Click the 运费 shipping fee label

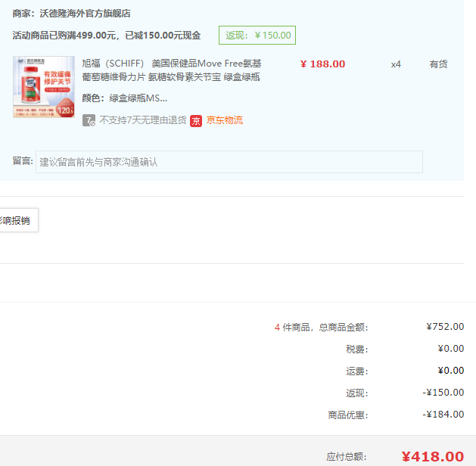356,371
